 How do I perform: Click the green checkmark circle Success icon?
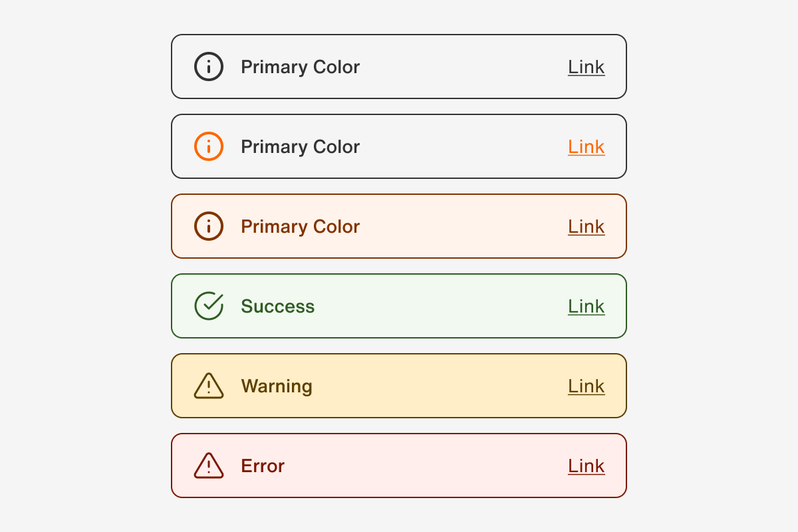click(x=209, y=306)
